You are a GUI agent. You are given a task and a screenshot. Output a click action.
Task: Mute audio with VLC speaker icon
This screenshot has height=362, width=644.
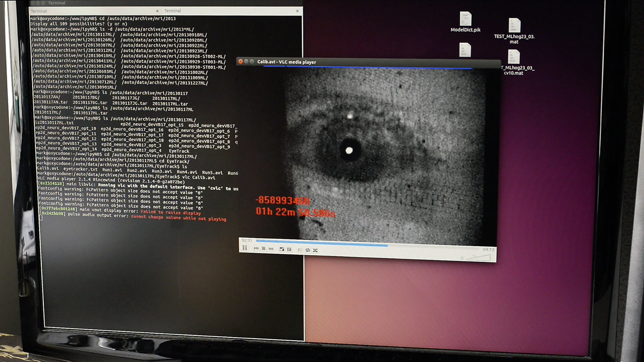(462, 258)
